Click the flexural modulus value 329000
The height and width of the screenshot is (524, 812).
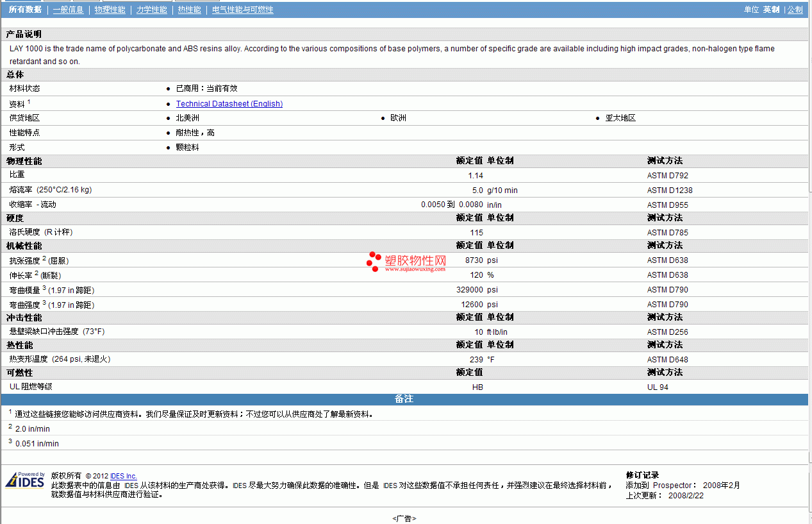470,290
